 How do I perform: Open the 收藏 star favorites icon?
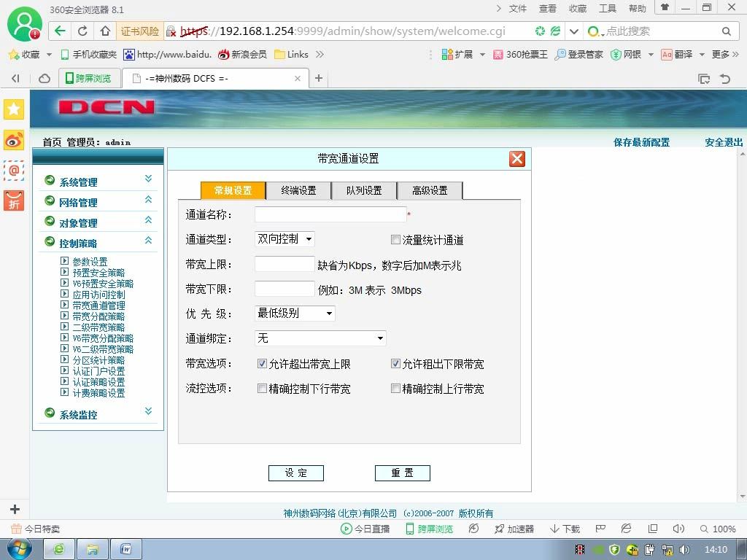[x=24, y=54]
